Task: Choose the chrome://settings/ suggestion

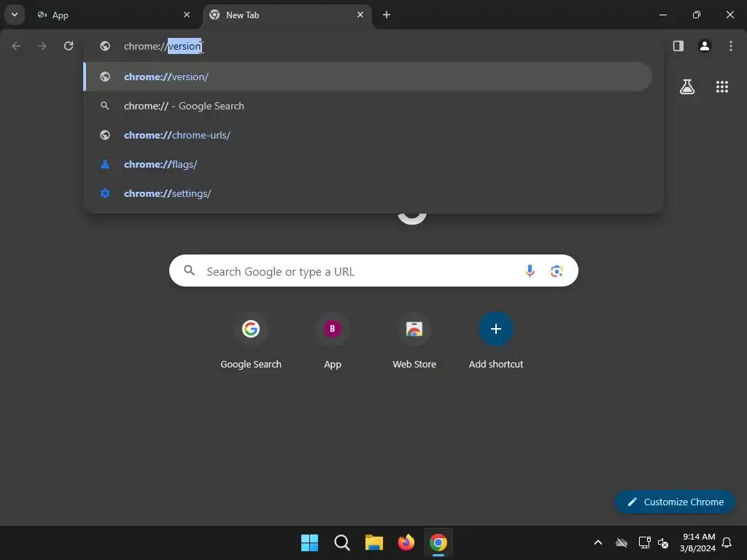Action: coord(368,193)
